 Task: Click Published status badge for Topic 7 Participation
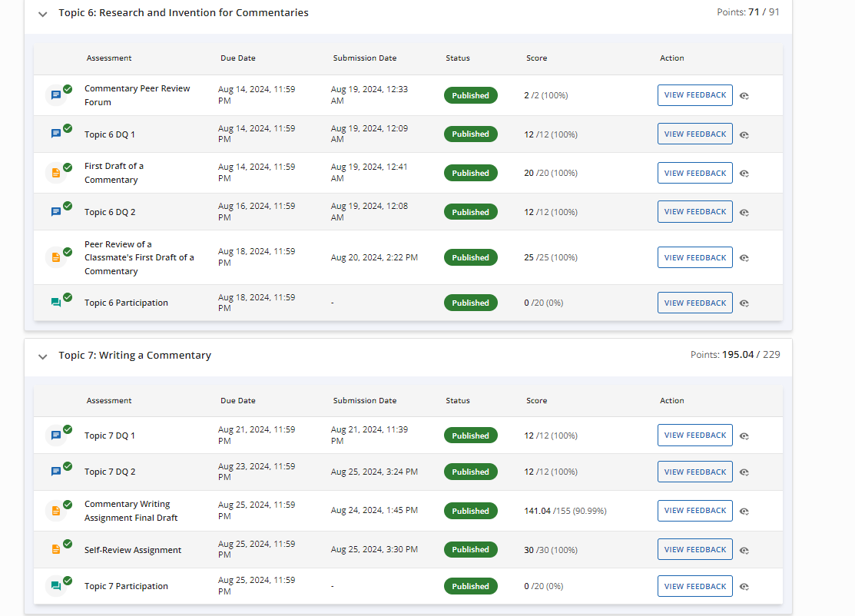coord(471,586)
